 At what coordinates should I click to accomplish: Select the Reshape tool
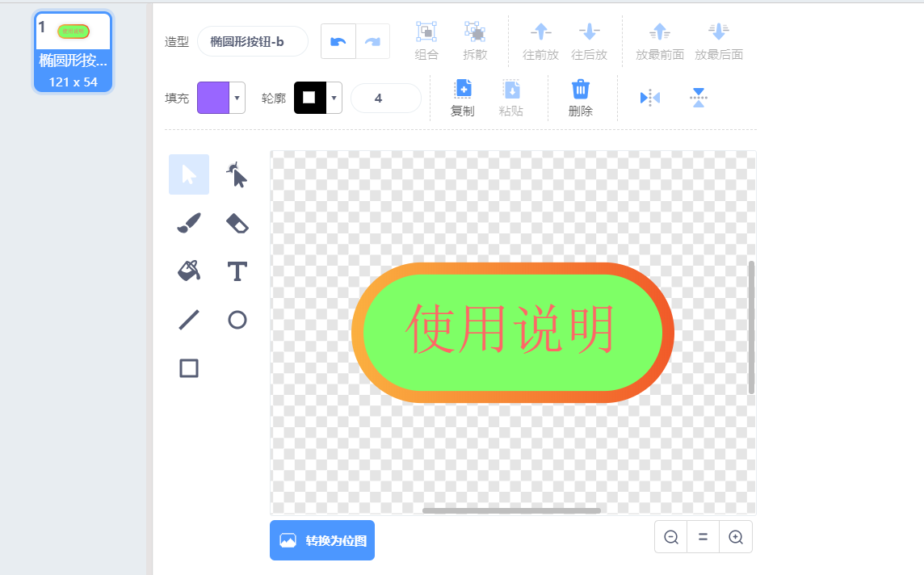coord(237,174)
